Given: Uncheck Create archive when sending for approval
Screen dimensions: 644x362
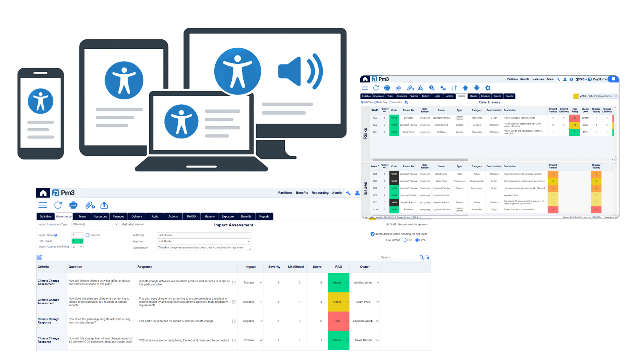Looking at the screenshot, I should [372, 234].
